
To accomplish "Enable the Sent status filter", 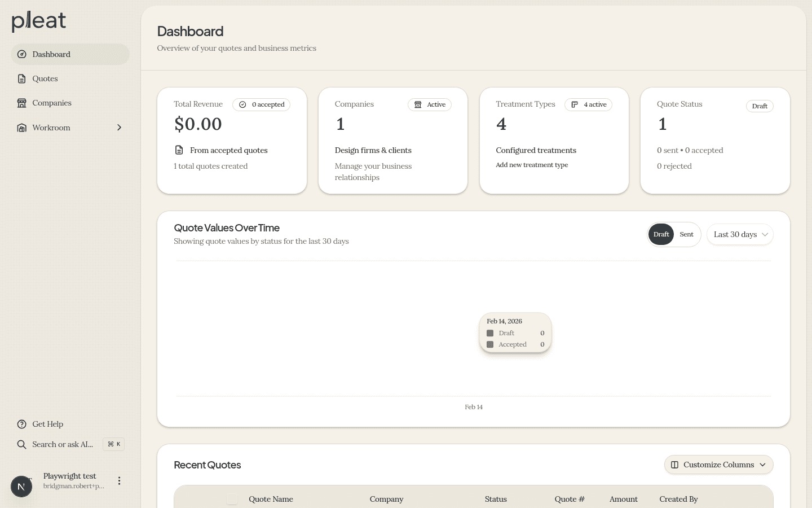I will click(x=686, y=234).
